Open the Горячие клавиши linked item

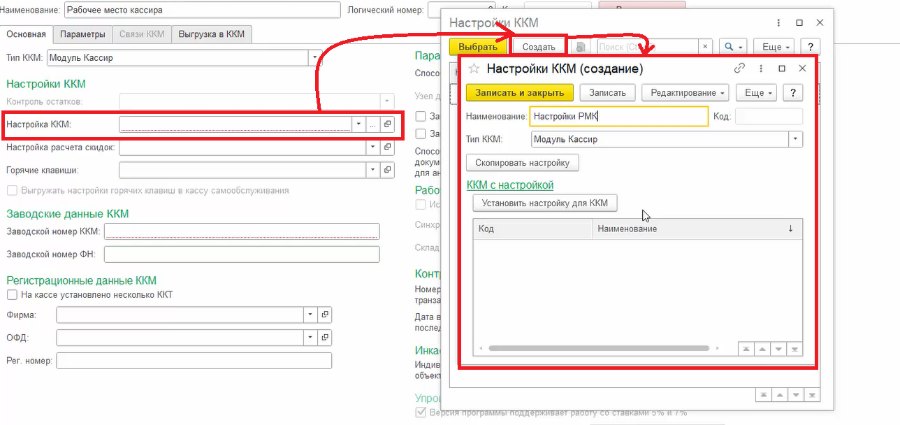(387, 170)
